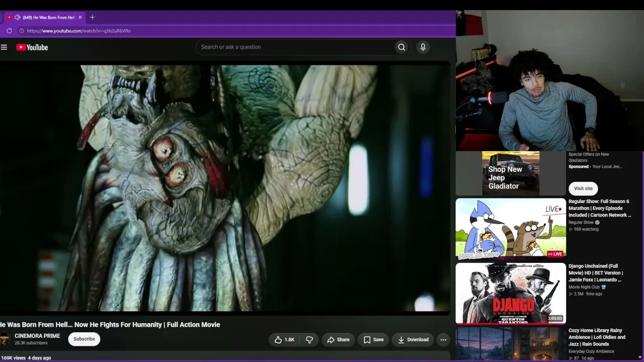The height and width of the screenshot is (362, 644).
Task: Click Sponsored label on Jeep ad
Action: (579, 166)
